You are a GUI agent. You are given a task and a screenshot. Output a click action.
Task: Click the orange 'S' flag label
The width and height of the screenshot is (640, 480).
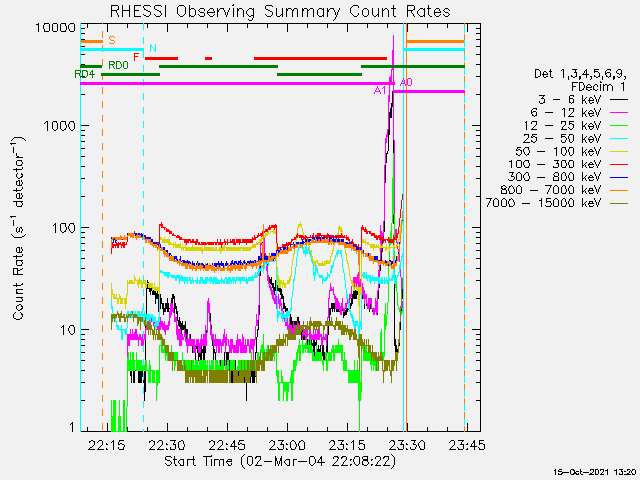[112, 40]
